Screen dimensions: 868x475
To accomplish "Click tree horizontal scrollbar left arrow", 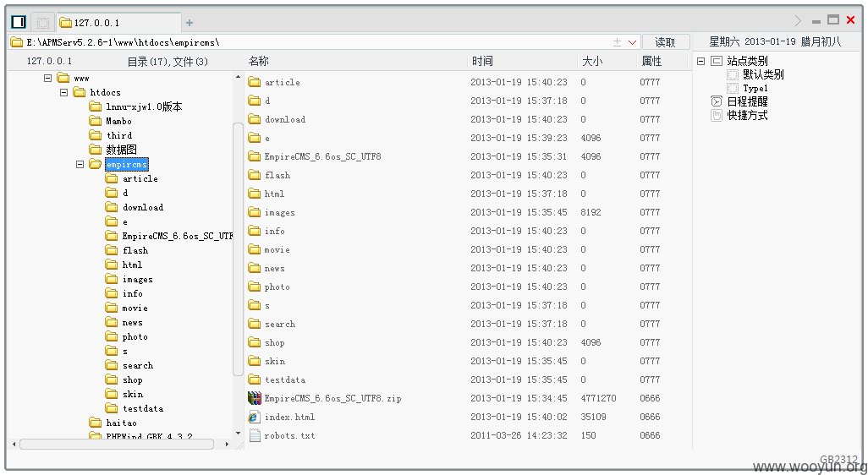I will click(14, 444).
